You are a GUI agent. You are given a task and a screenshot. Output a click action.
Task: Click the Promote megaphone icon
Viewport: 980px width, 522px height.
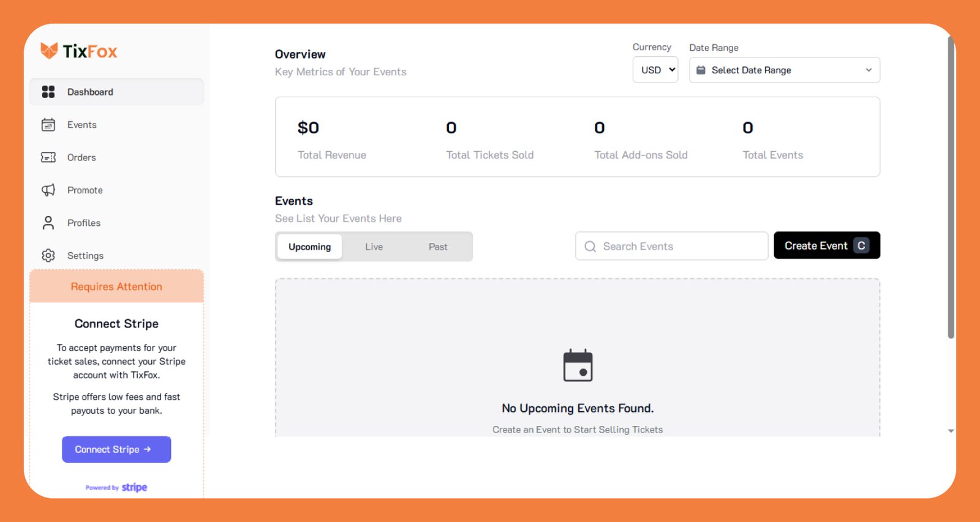coord(48,190)
